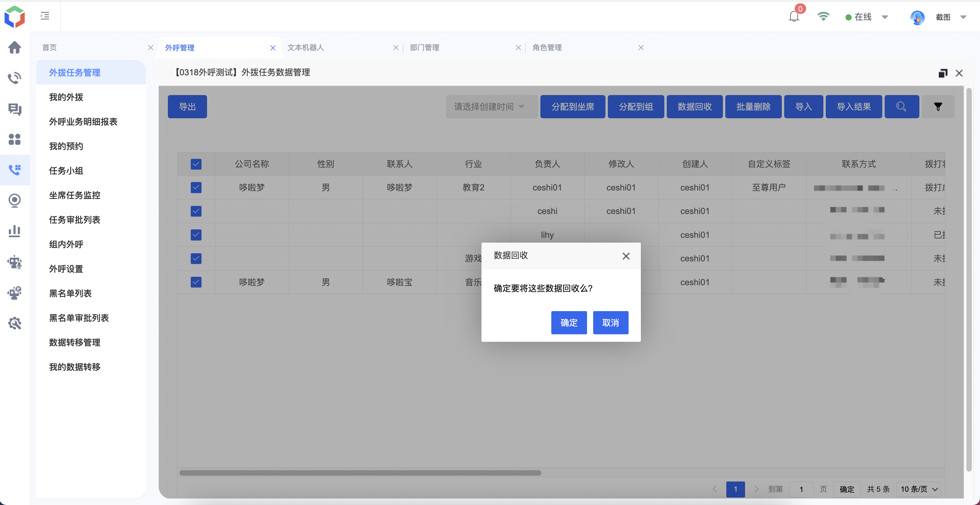Click the 批量删除 button
Screen dimensions: 980x505
point(753,107)
